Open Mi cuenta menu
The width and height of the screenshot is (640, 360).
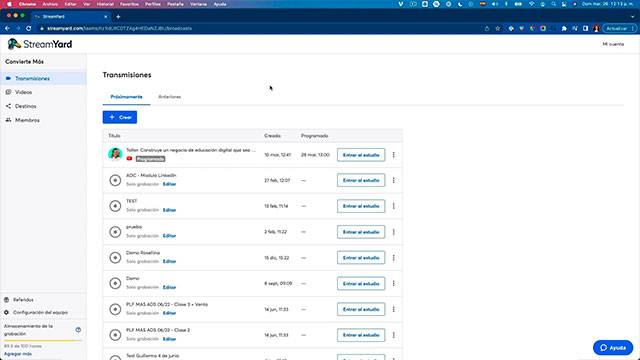[613, 44]
